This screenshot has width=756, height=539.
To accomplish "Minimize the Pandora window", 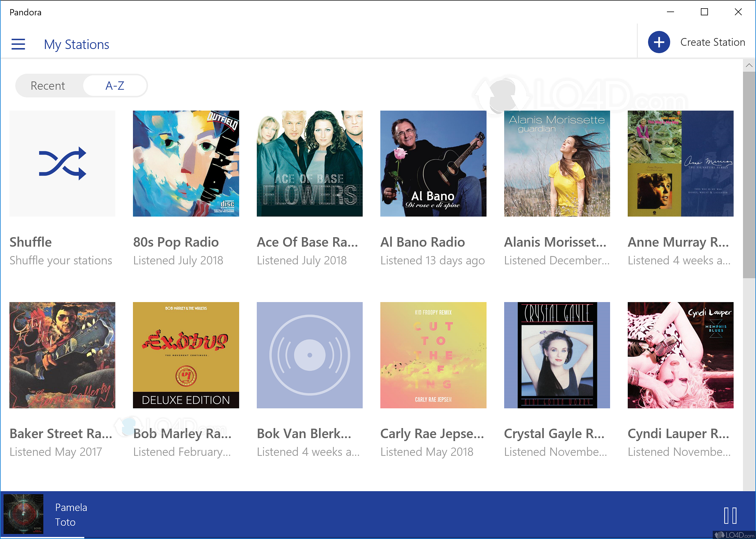I will (x=670, y=12).
